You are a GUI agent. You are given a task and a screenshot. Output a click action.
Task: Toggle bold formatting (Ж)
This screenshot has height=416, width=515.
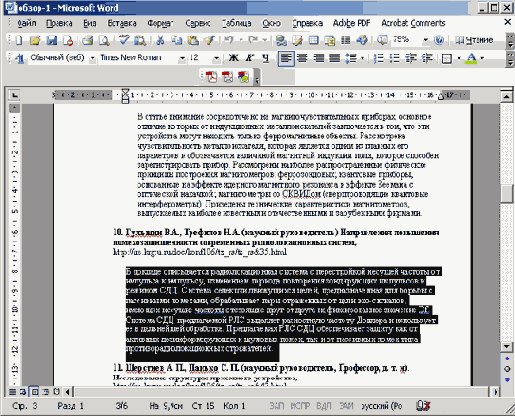[233, 58]
